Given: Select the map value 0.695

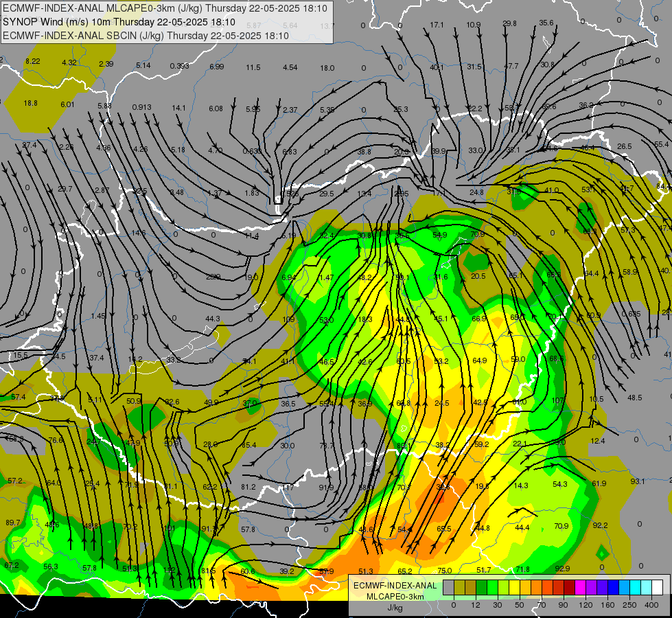Looking at the screenshot, I should (x=631, y=314).
